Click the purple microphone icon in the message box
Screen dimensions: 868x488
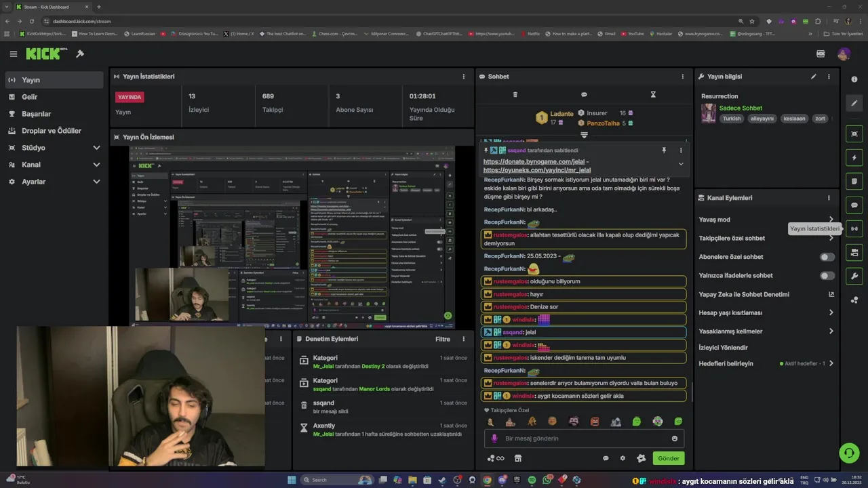point(494,439)
